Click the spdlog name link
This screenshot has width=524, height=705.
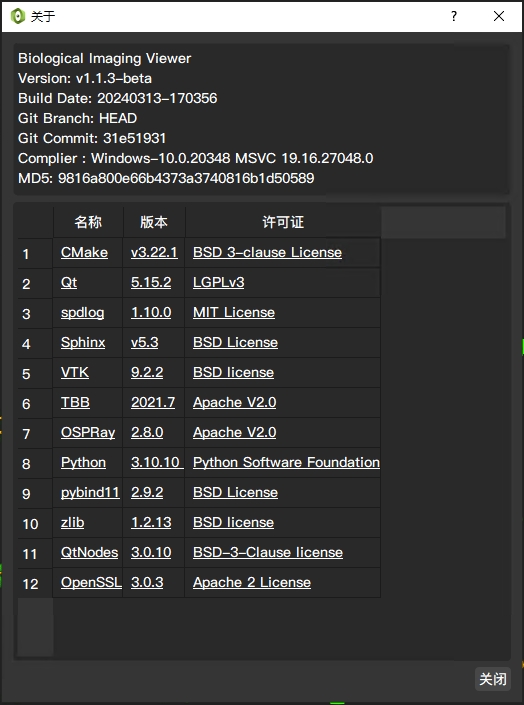pyautogui.click(x=82, y=312)
